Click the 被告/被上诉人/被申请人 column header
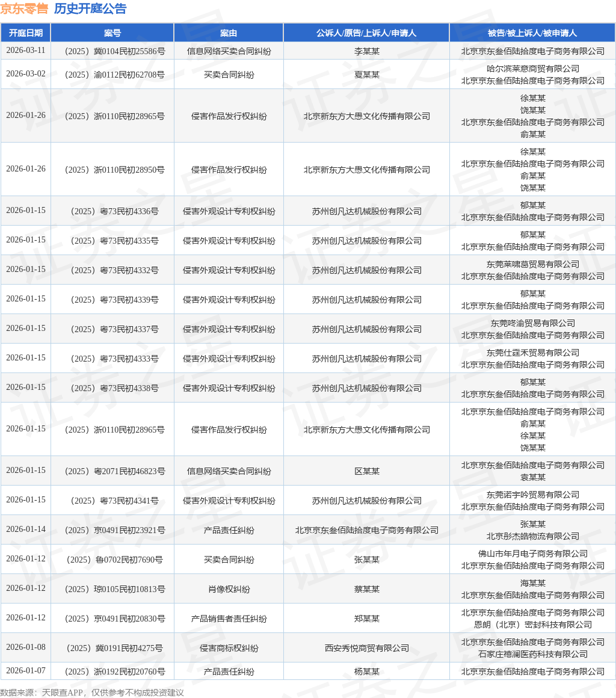Image resolution: width=616 pixels, height=698 pixels. (532, 33)
